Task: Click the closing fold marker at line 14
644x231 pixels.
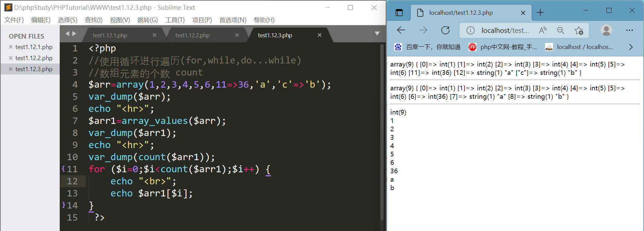Action: (63, 205)
